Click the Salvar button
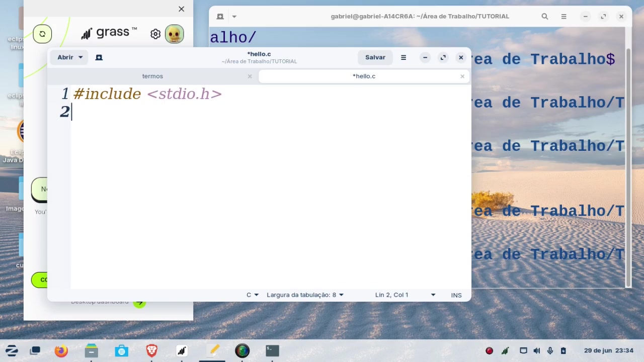This screenshot has height=362, width=644. [x=375, y=57]
